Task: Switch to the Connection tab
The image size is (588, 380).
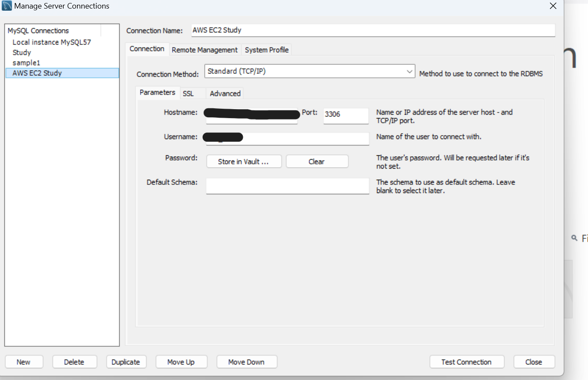Action: coord(147,49)
